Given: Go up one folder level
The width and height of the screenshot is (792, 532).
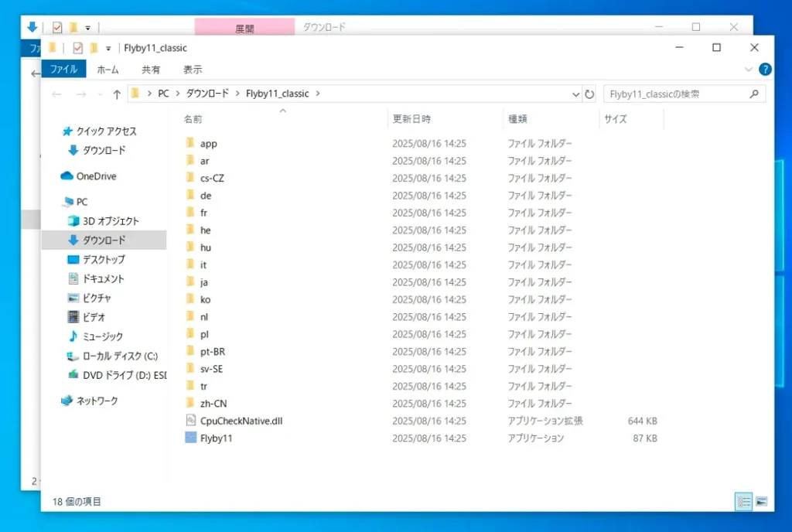Looking at the screenshot, I should (117, 94).
